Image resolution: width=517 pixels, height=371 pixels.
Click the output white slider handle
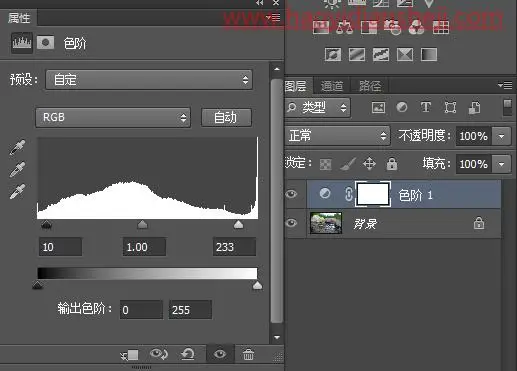click(x=257, y=285)
